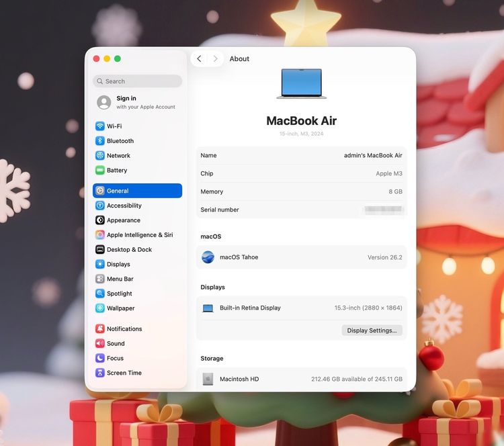Screen dimensions: 504x446
Task: Click the "8 GB" memory value
Action: coord(395,191)
